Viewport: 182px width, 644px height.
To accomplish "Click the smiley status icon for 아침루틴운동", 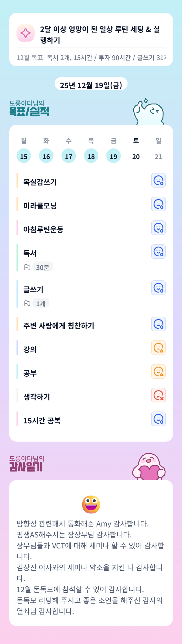I will pos(158,228).
